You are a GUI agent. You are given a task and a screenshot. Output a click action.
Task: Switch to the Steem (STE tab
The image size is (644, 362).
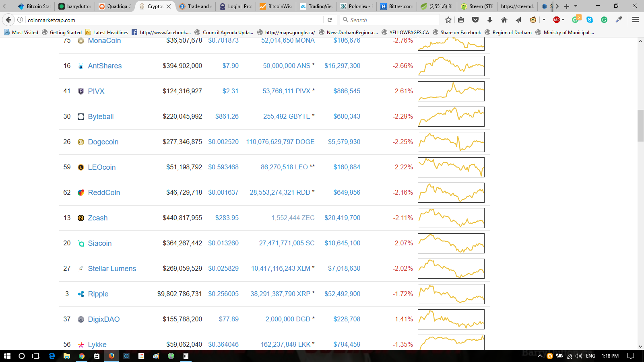click(477, 6)
